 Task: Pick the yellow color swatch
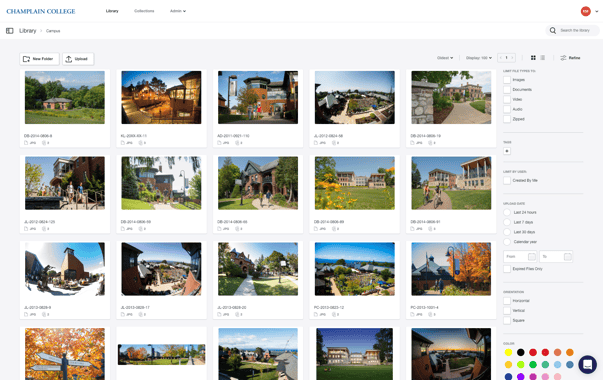(x=508, y=352)
